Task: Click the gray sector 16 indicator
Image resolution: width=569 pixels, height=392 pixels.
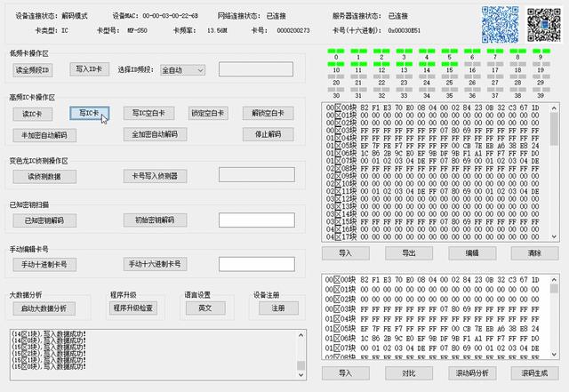Action: (472, 64)
